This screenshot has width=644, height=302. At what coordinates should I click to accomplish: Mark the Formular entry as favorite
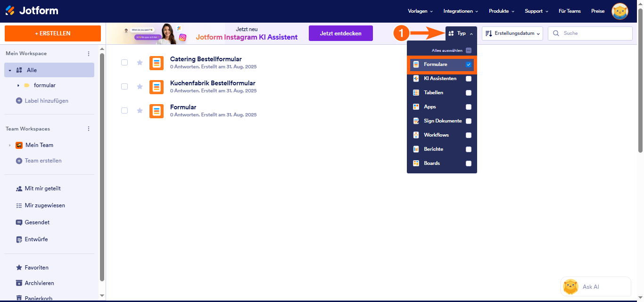(x=140, y=111)
